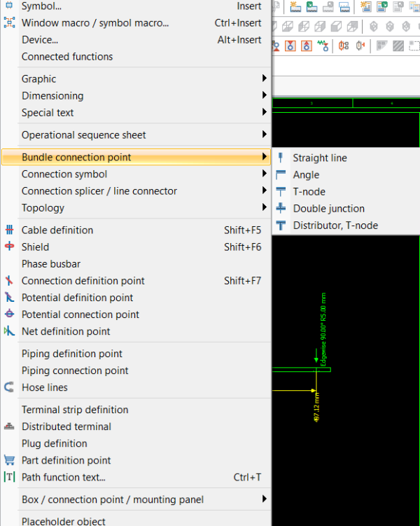Click the Edgewise dimension label in drawing
The height and width of the screenshot is (526, 420).
(323, 329)
